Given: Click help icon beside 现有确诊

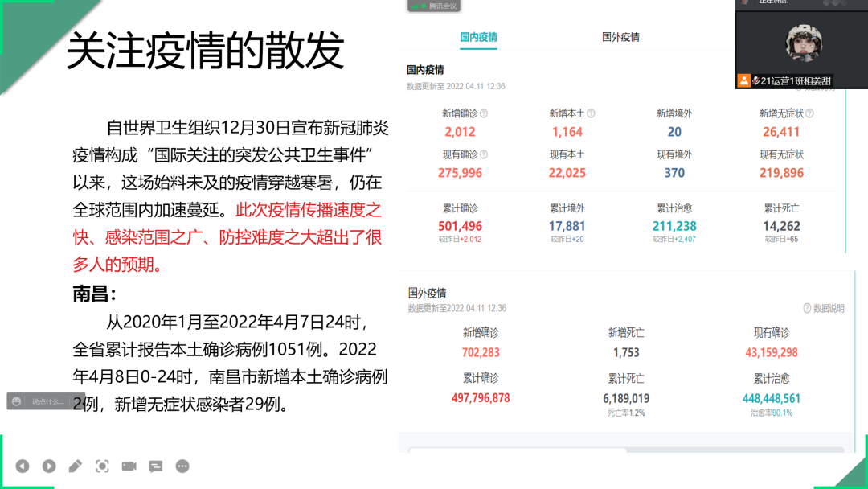Looking at the screenshot, I should [484, 154].
